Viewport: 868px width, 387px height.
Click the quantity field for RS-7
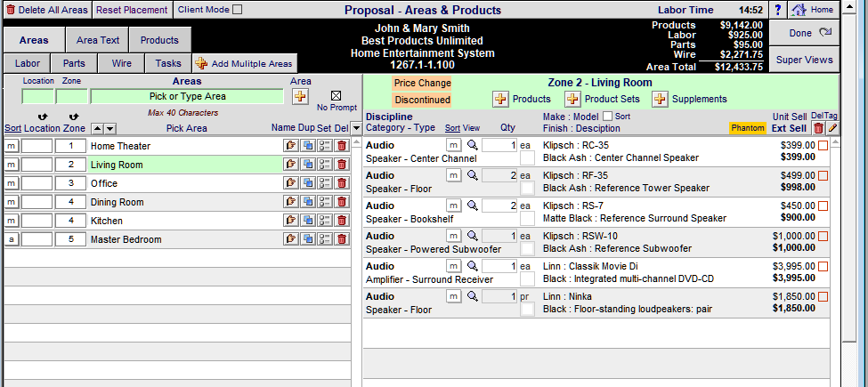tap(499, 206)
